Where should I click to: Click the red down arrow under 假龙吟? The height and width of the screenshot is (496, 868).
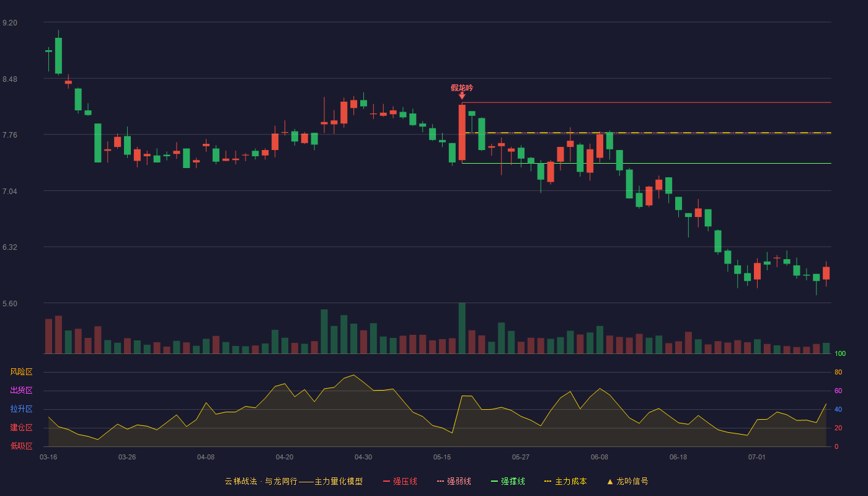point(462,95)
